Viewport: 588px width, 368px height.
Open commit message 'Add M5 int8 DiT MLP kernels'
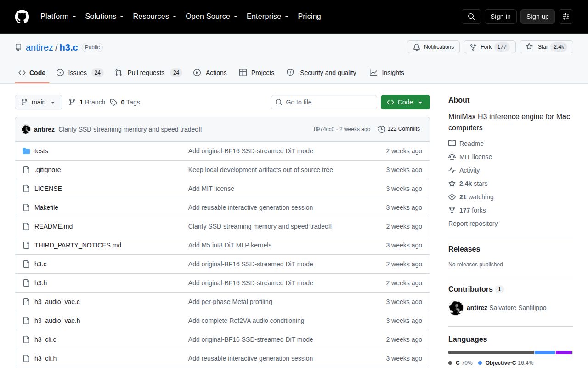pyautogui.click(x=230, y=245)
